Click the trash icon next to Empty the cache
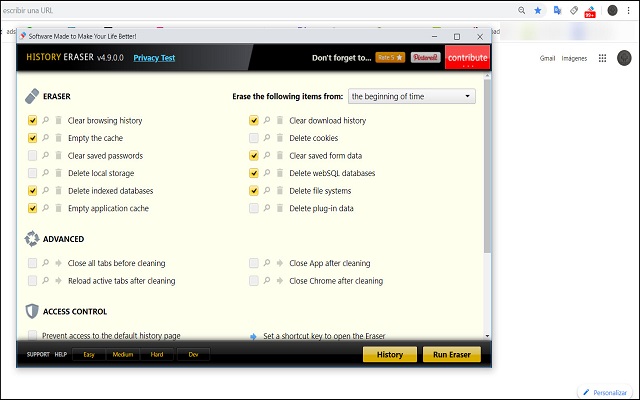Image resolution: width=640 pixels, height=400 pixels. click(x=59, y=138)
